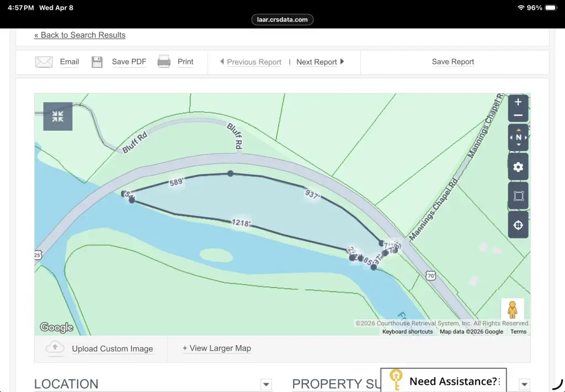Click the Save PDF floppy disk icon
This screenshot has height=392, width=565.
[x=97, y=62]
